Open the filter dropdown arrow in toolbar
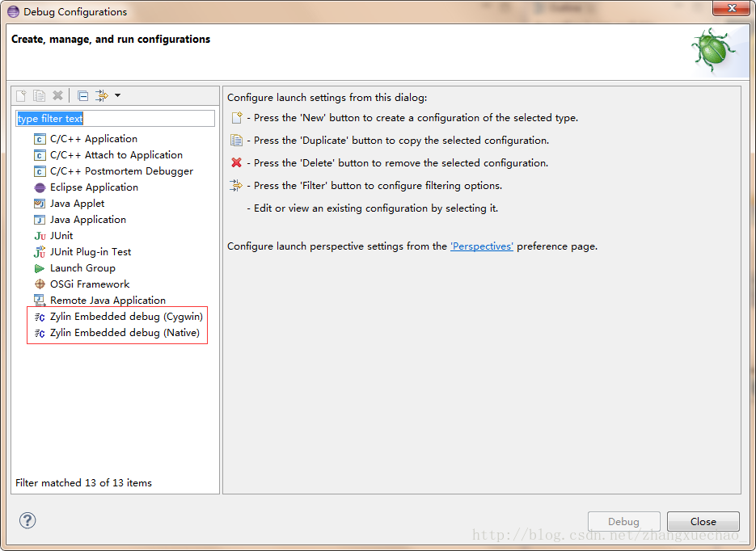 coord(117,95)
